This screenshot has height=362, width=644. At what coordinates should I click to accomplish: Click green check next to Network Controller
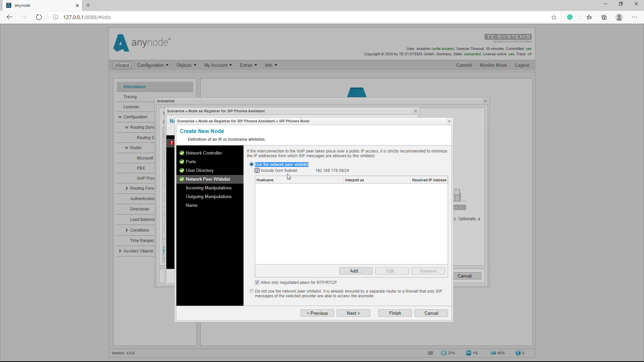point(182,153)
